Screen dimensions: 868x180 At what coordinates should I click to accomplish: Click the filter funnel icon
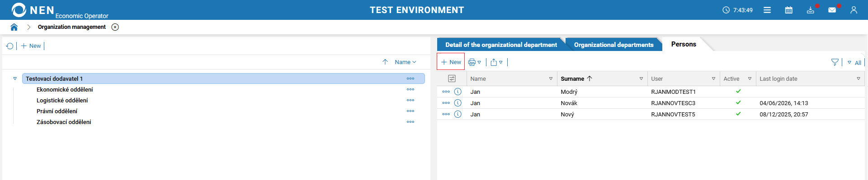[x=835, y=62]
